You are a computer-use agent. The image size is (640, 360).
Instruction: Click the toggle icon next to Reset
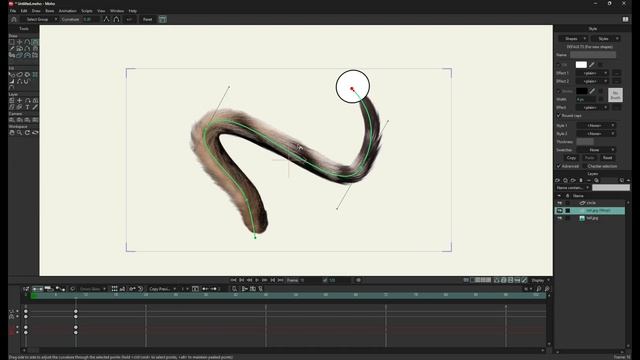(x=162, y=19)
